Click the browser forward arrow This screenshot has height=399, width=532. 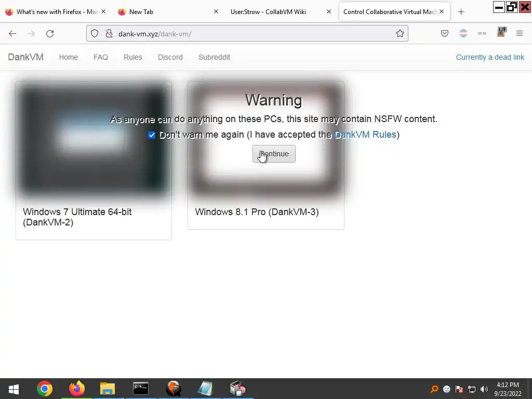point(31,34)
